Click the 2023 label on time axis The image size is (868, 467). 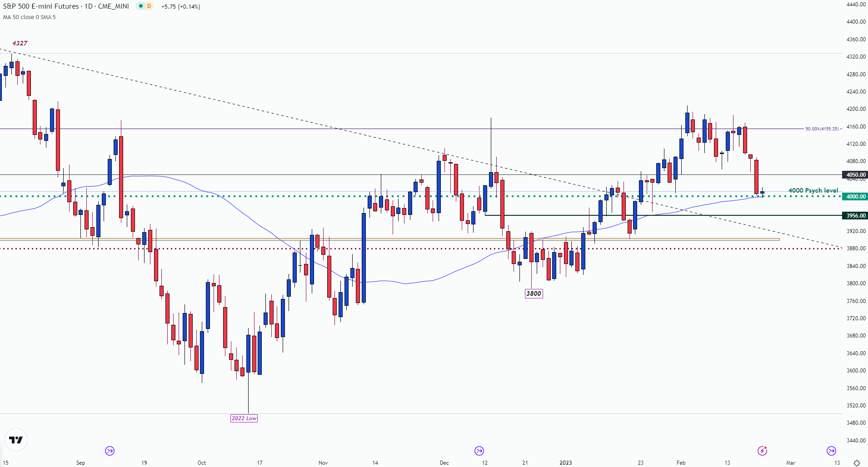565,463
